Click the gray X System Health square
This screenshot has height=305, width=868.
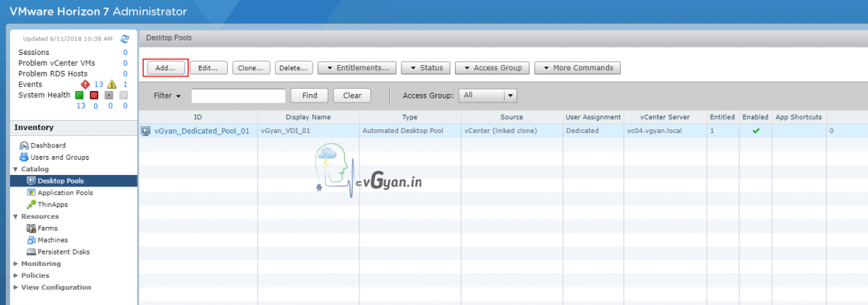pos(109,95)
